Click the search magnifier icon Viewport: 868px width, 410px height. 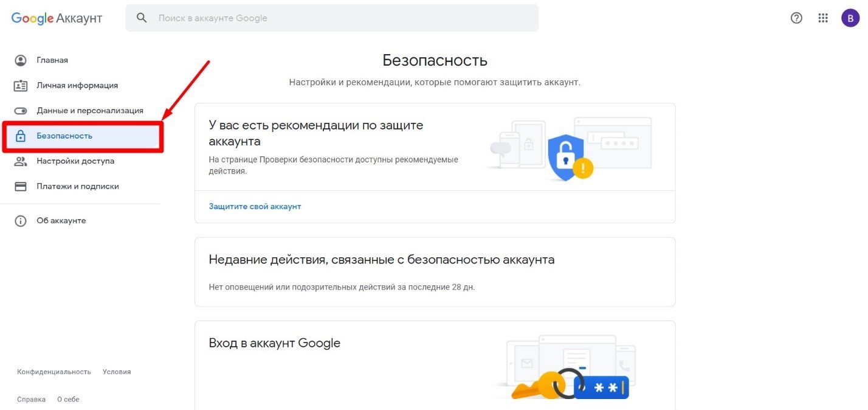click(x=142, y=18)
